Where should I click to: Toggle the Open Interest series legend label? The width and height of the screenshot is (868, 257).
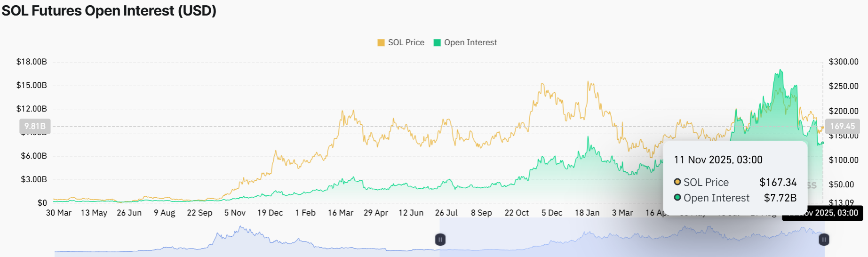[x=470, y=43]
